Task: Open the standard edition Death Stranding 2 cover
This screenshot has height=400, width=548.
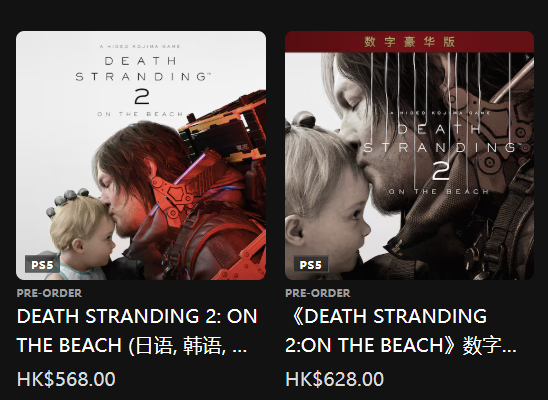Action: 141,155
